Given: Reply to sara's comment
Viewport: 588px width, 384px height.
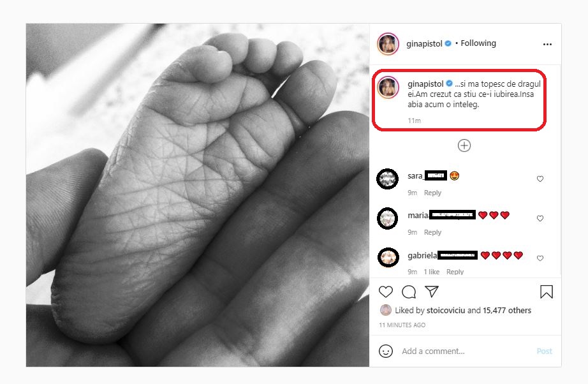Looking at the screenshot, I should point(433,193).
